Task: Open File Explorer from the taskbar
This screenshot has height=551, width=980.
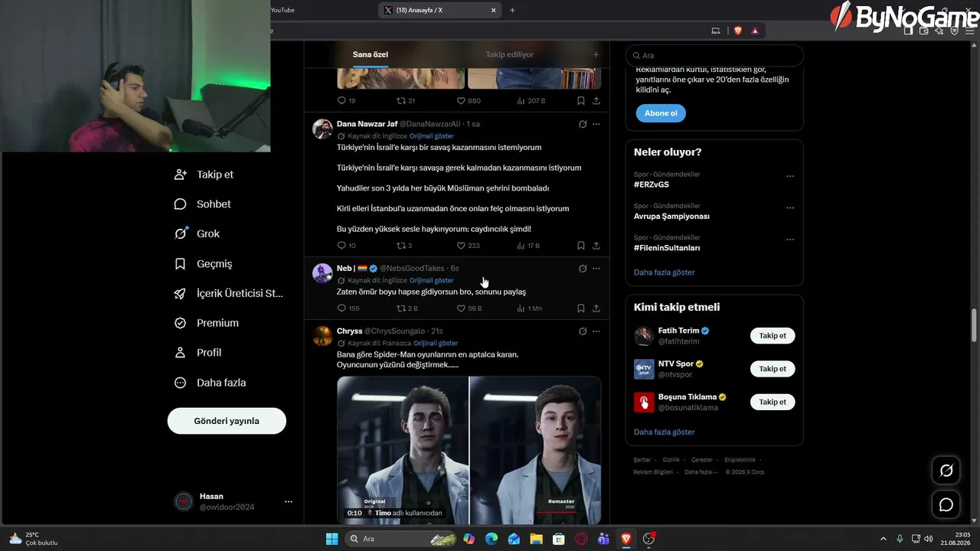Action: coord(536,539)
